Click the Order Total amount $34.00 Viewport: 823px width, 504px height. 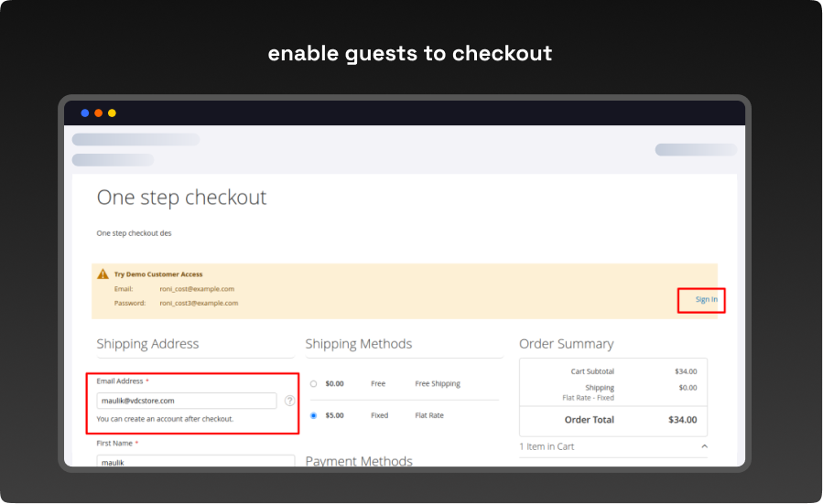tap(682, 420)
